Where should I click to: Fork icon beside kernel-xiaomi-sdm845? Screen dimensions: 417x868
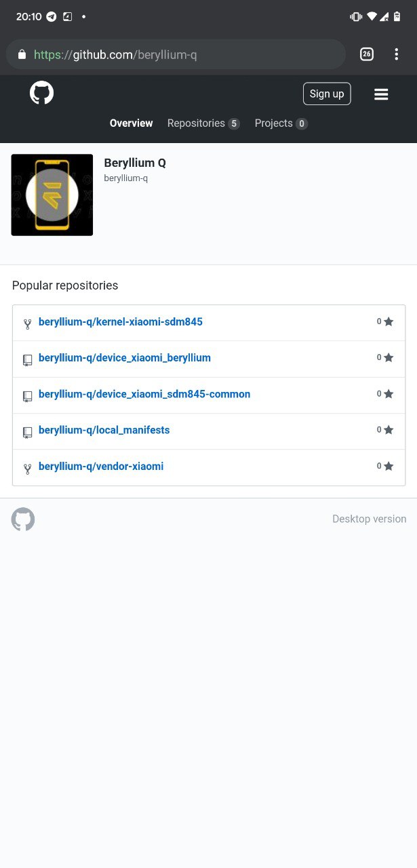27,324
